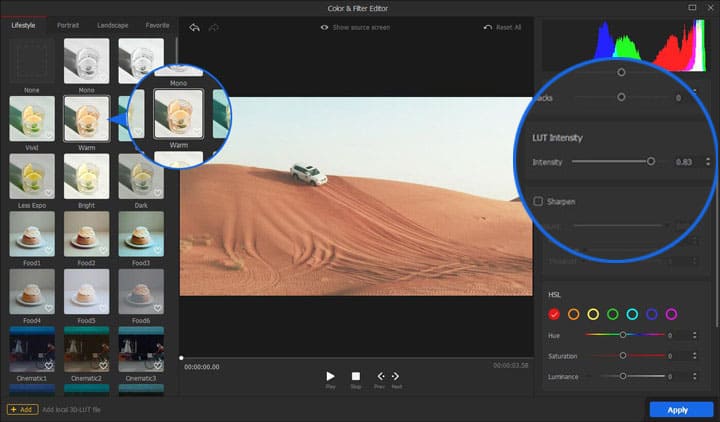Image resolution: width=720 pixels, height=422 pixels.
Task: Click the LUT Intensity value stepper arrows
Action: point(708,161)
